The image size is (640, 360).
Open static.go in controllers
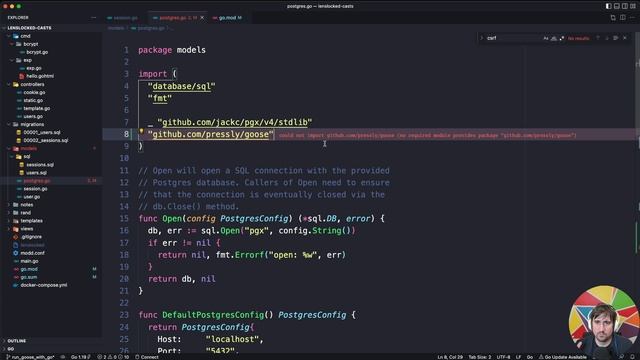[33, 100]
